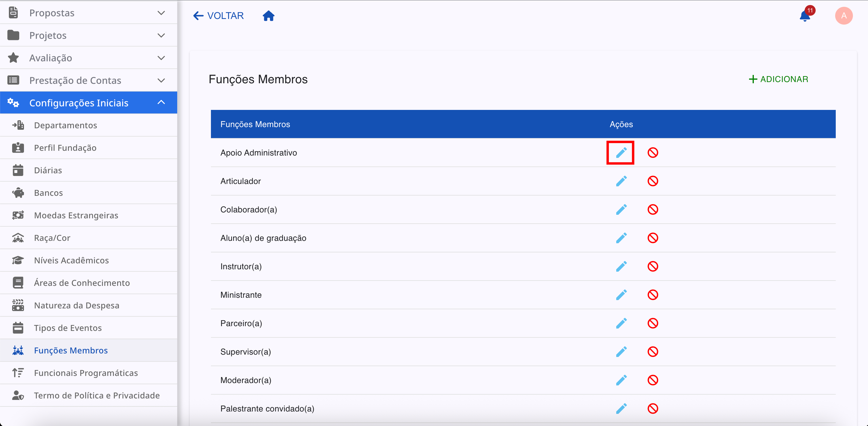Open the notifications bell with 11 alerts
Screen dimensions: 868x426
(x=805, y=15)
